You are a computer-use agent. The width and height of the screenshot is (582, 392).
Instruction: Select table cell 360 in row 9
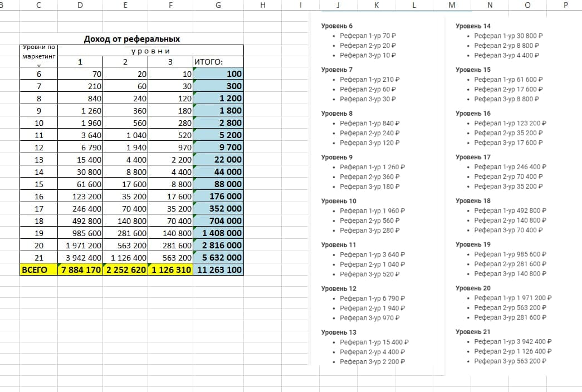(125, 111)
